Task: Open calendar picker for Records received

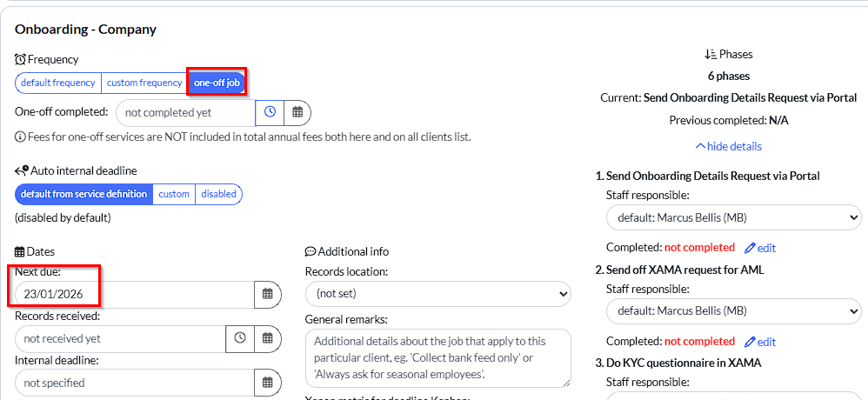Action: point(268,338)
